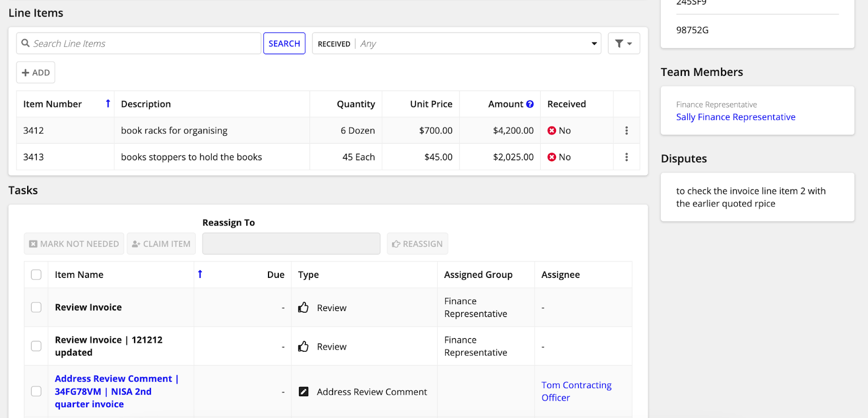Click the $45.00 unit price cell

(438, 157)
